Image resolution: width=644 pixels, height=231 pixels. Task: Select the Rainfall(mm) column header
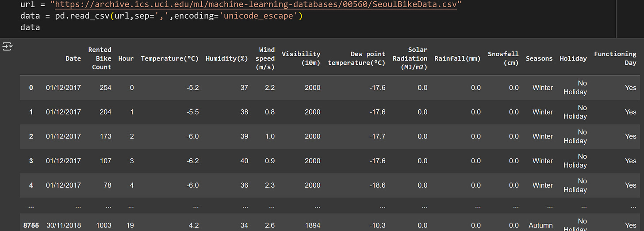pos(457,58)
